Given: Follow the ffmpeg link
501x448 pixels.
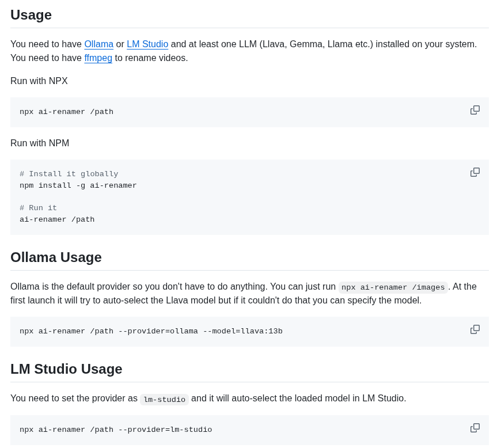Looking at the screenshot, I should pyautogui.click(x=98, y=58).
